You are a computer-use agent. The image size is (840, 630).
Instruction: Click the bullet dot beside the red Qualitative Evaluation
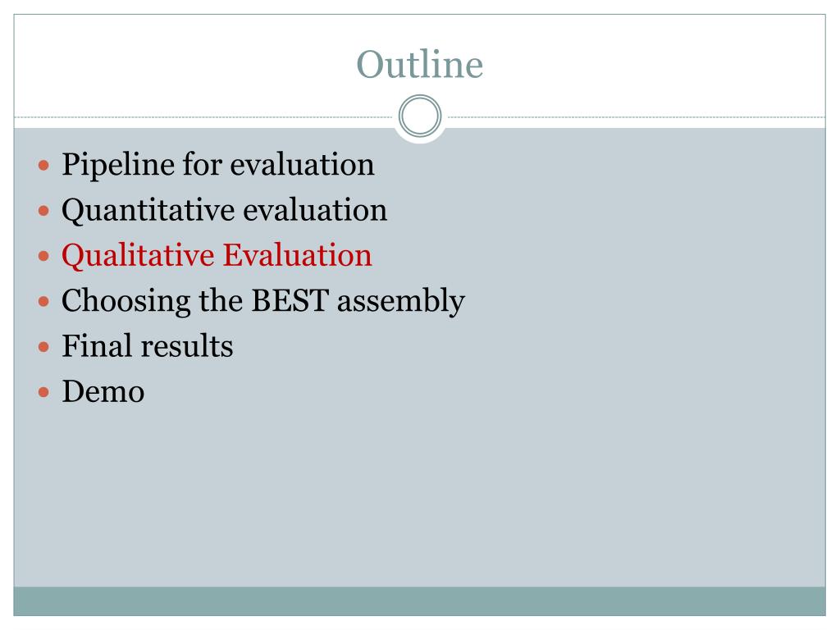pos(44,256)
